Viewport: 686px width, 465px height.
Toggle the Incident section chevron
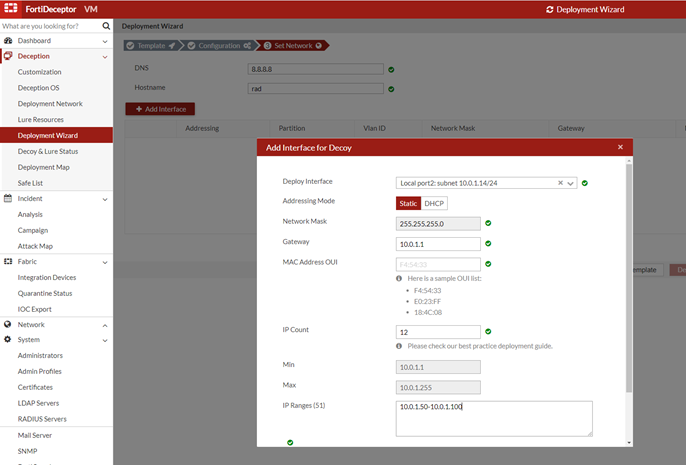(105, 199)
